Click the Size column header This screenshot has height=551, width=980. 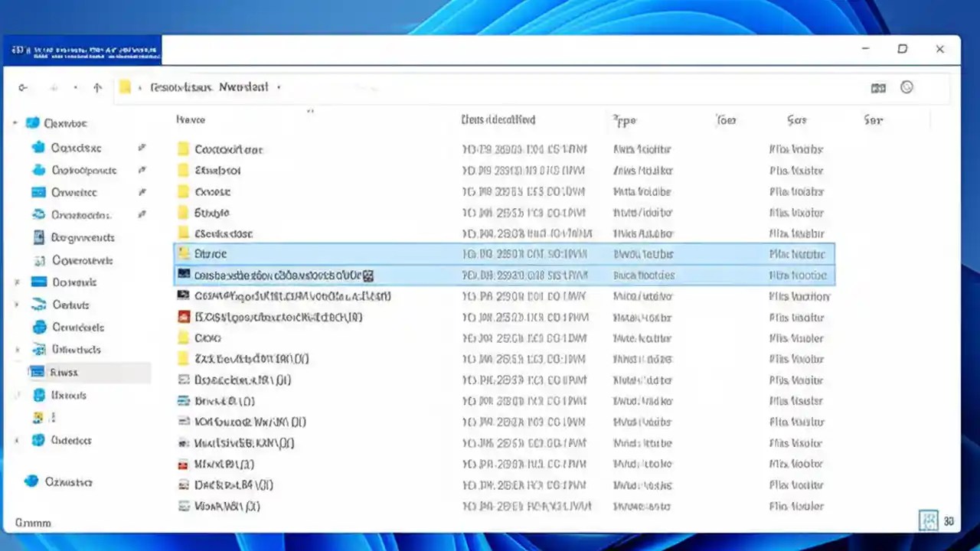pos(796,120)
